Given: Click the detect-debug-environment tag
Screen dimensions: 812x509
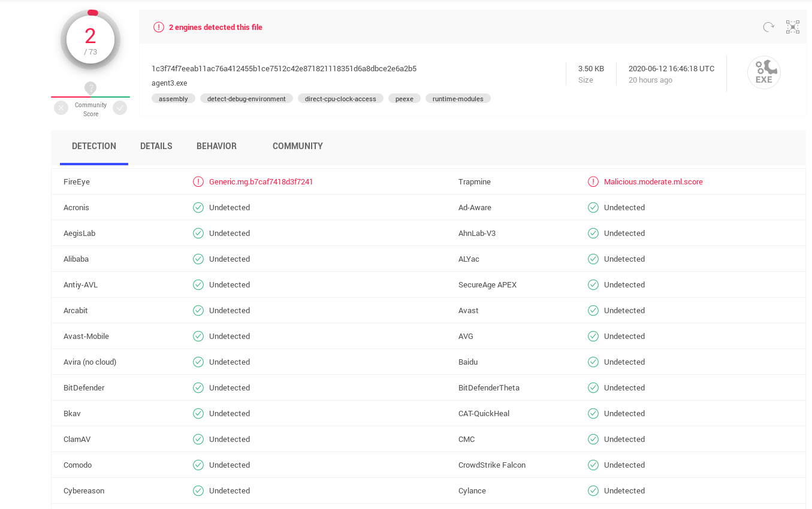Looking at the screenshot, I should click(x=246, y=98).
